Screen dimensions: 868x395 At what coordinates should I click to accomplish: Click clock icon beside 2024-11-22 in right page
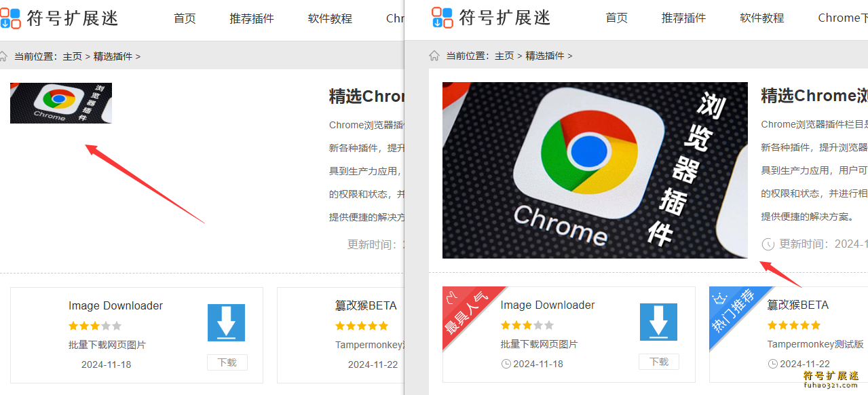coord(772,364)
